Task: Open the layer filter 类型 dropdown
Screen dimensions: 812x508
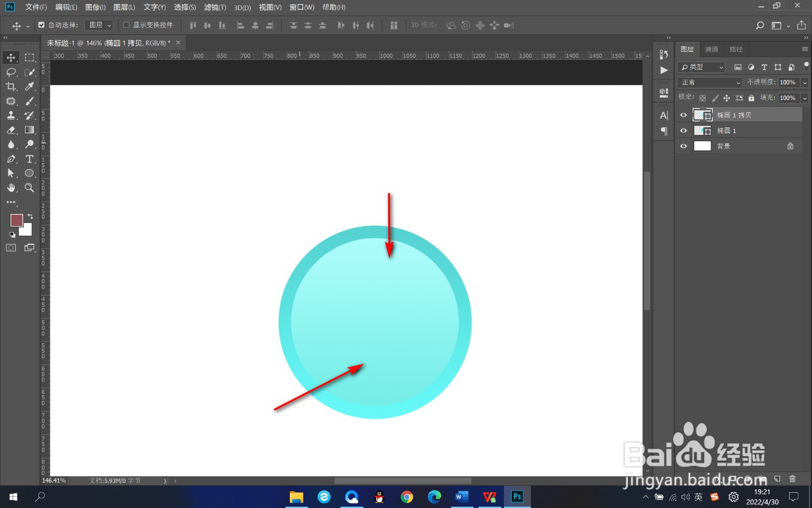Action: click(x=701, y=67)
